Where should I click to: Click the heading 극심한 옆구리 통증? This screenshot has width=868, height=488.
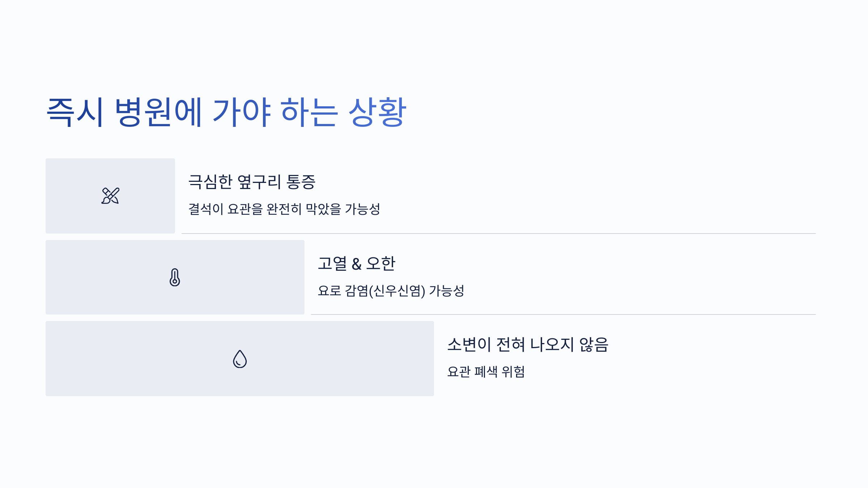pyautogui.click(x=252, y=182)
